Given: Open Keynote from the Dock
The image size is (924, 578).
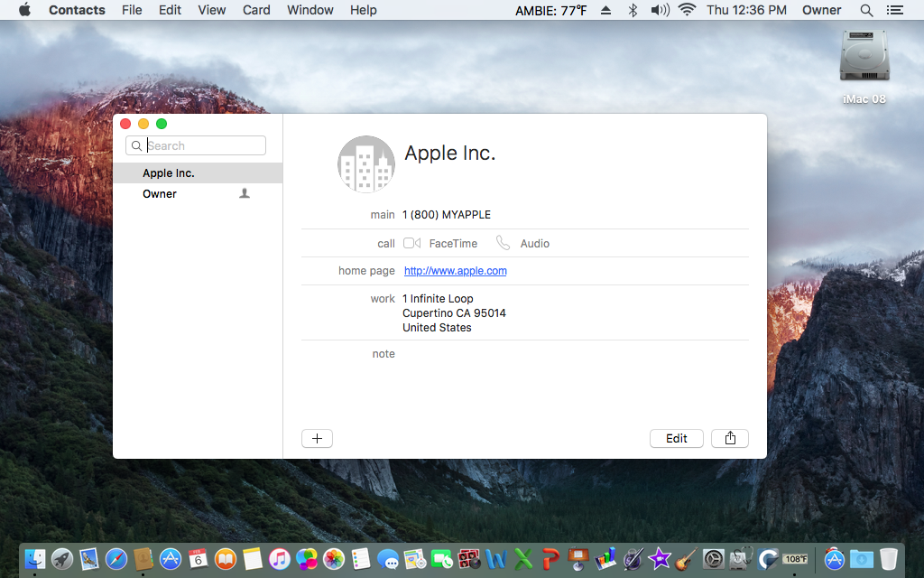Looking at the screenshot, I should (x=578, y=558).
